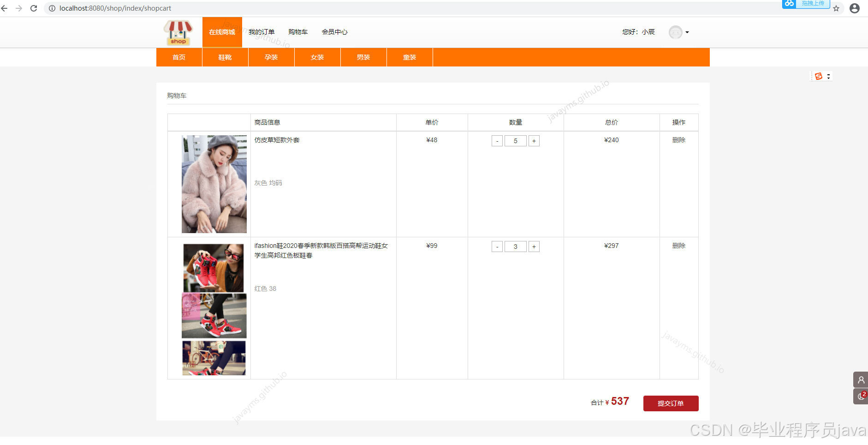Viewport: 868px width, 445px height.
Task: Click the site info icon in address bar
Action: pos(52,8)
